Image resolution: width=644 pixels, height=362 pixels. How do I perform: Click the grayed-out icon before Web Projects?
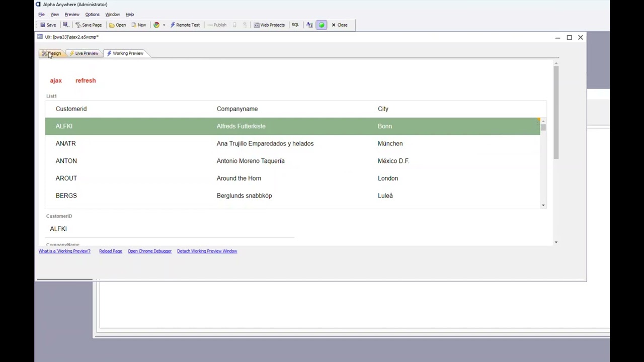(x=245, y=25)
